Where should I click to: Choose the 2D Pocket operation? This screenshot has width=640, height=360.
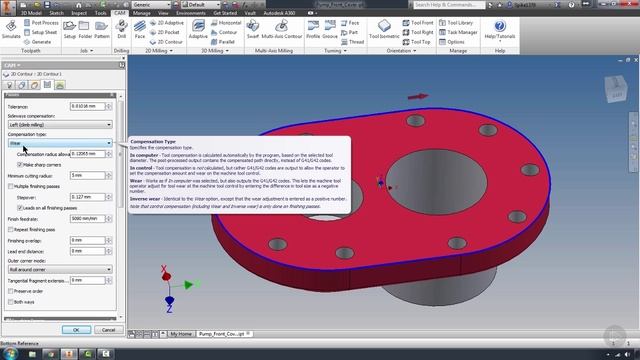[x=164, y=32]
